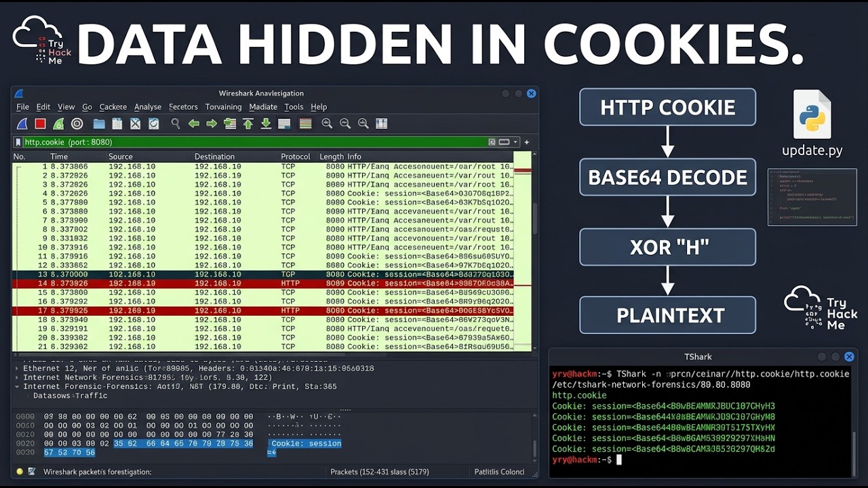868x488 pixels.
Task: Open capture file comment edit icon
Action: 32,472
